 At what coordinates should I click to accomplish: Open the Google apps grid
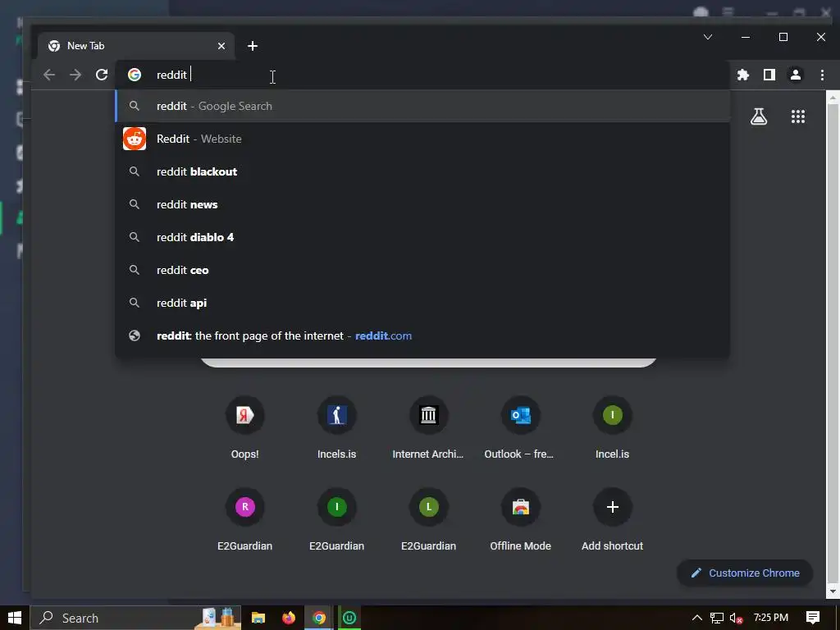[798, 116]
